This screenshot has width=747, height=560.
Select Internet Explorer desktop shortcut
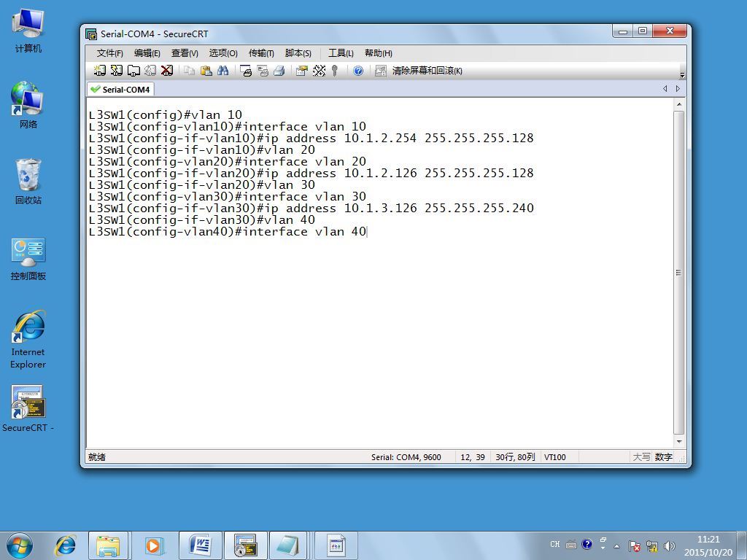[28, 339]
